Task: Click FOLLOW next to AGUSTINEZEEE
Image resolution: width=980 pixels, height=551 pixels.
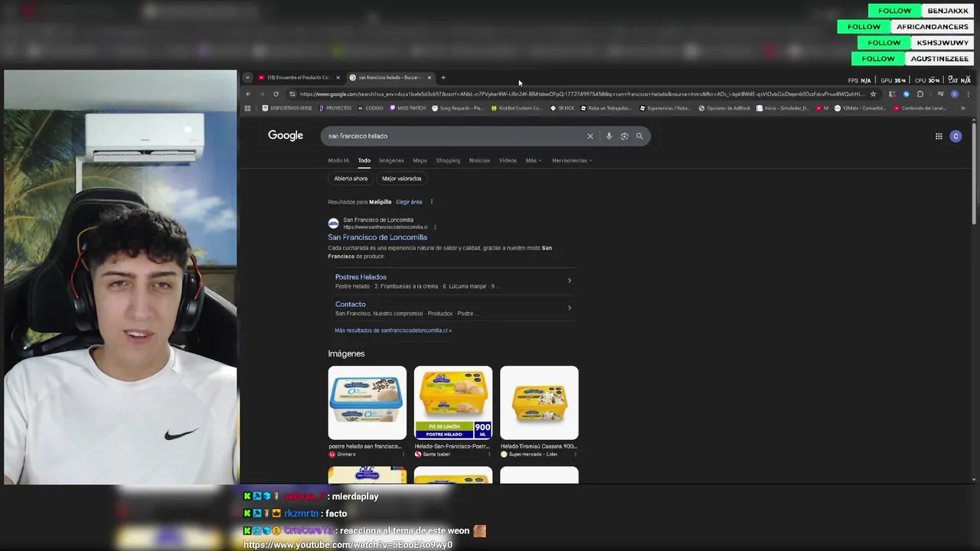Action: pos(878,59)
